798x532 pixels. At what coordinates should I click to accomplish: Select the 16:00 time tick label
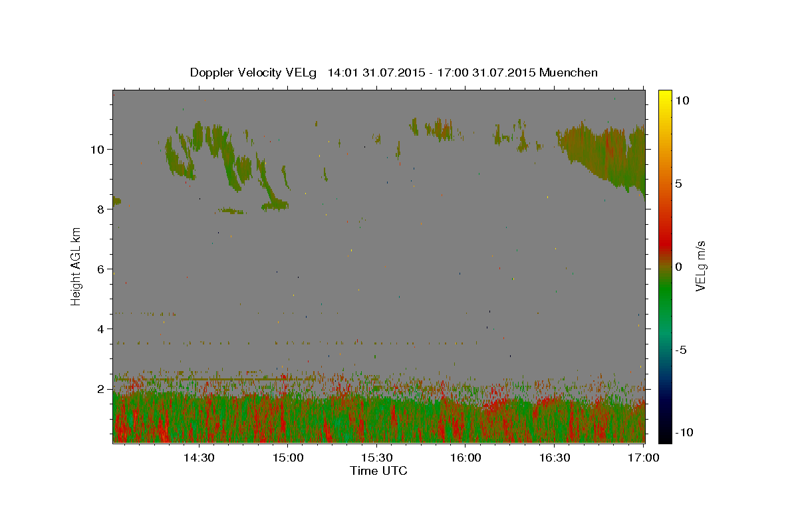[465, 458]
